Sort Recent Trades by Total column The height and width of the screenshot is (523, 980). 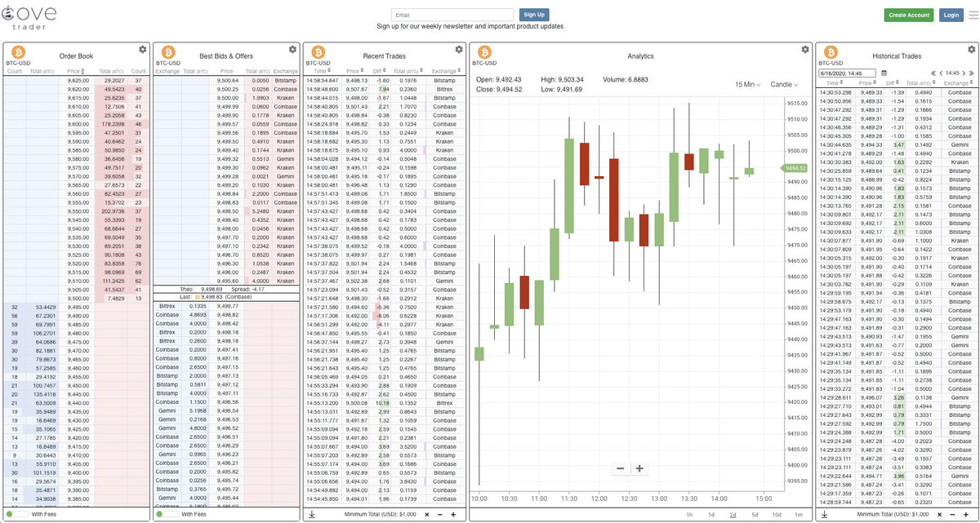[410, 72]
